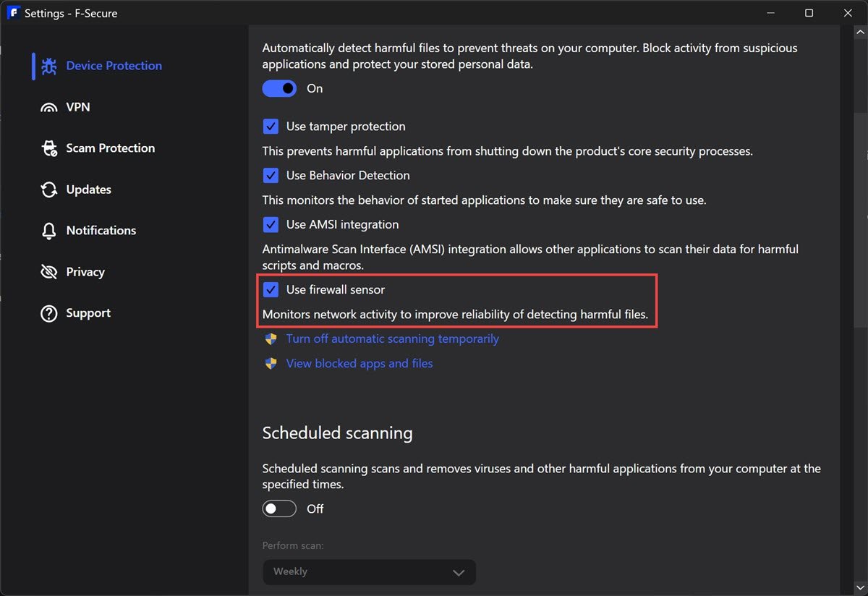Click the VPN wifi-style icon
Screen dimensions: 868x596
(x=48, y=107)
